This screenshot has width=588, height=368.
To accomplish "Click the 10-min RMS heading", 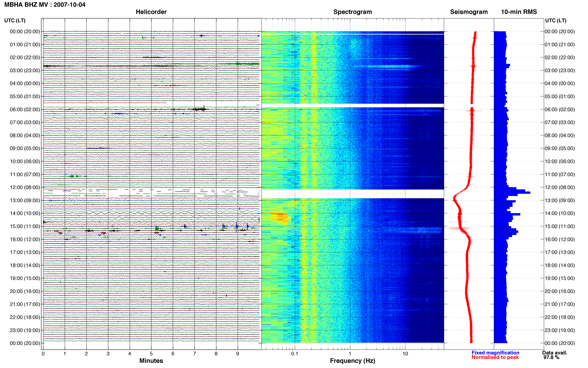I will click(x=519, y=12).
